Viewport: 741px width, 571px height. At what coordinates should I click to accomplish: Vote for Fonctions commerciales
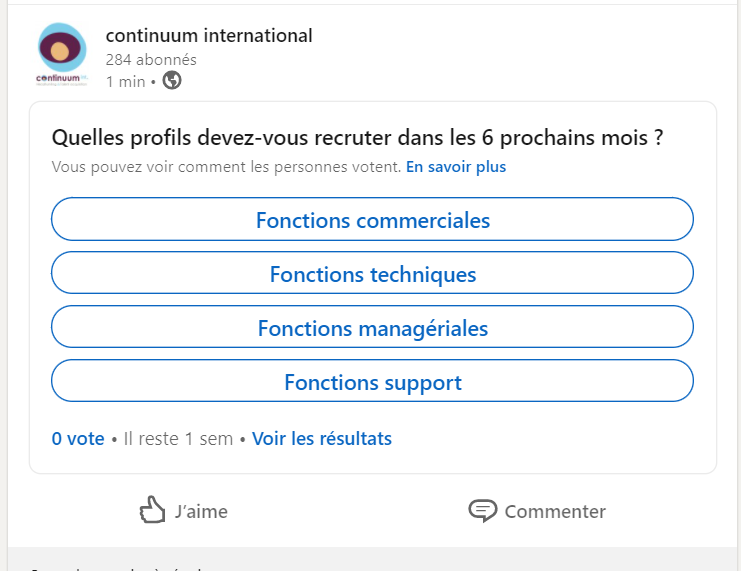click(372, 220)
